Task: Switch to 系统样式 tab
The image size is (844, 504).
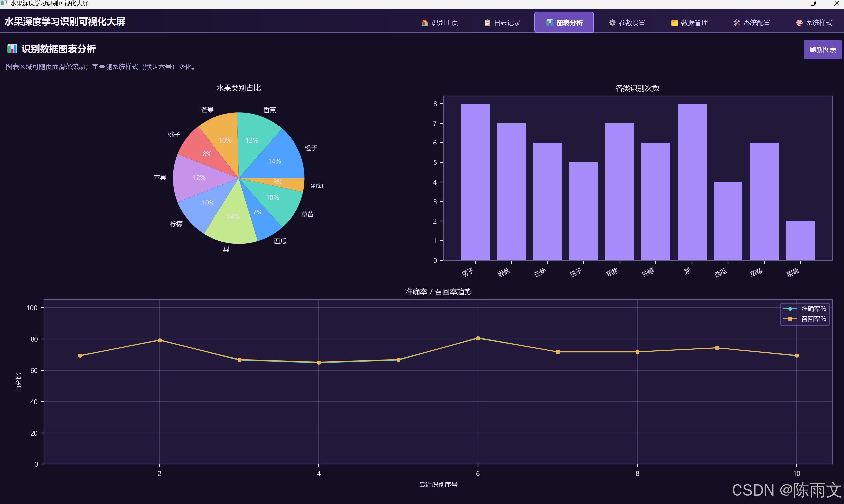Action: pyautogui.click(x=814, y=23)
